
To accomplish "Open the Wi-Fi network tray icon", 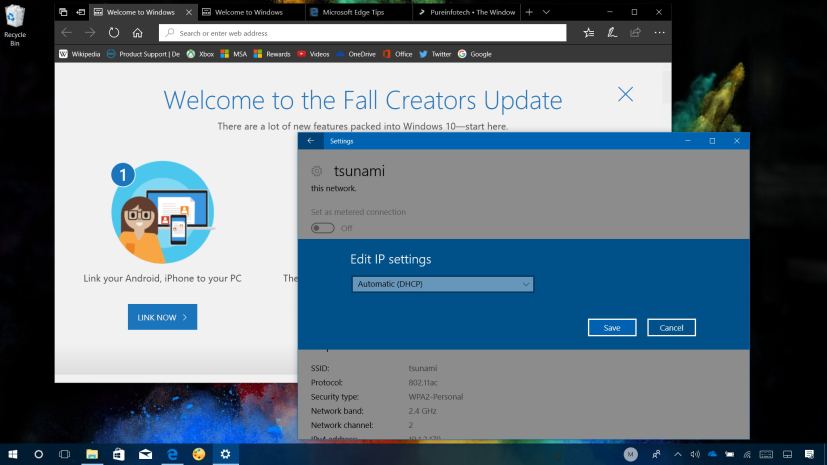I will pyautogui.click(x=747, y=454).
